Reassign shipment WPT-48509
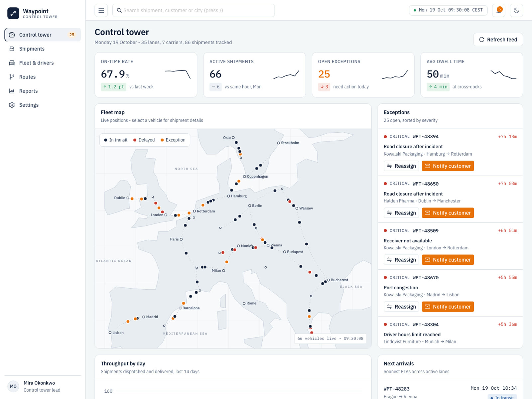 [401, 260]
